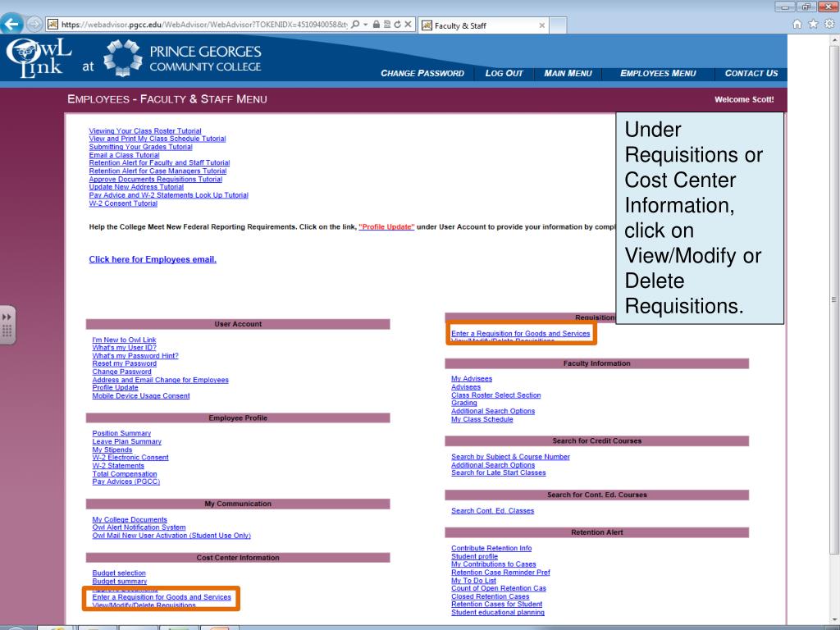The width and height of the screenshot is (840, 630).
Task: Refresh the page with reload icon
Action: click(397, 25)
